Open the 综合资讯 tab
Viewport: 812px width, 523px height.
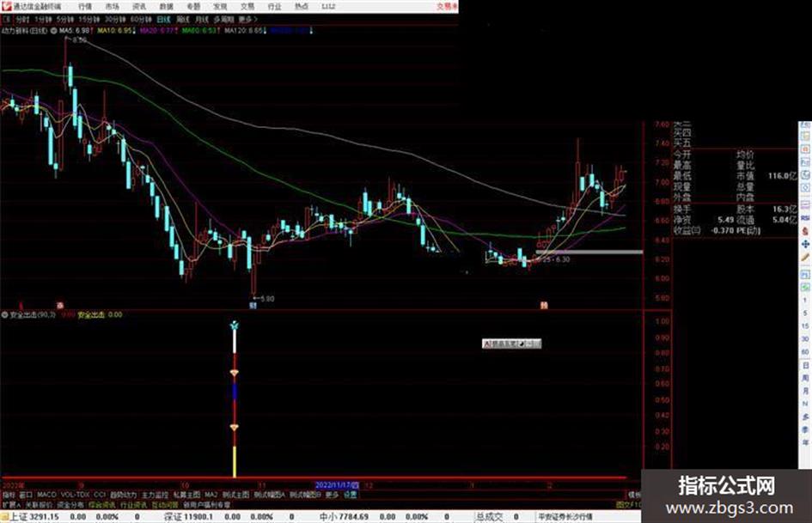[x=102, y=504]
